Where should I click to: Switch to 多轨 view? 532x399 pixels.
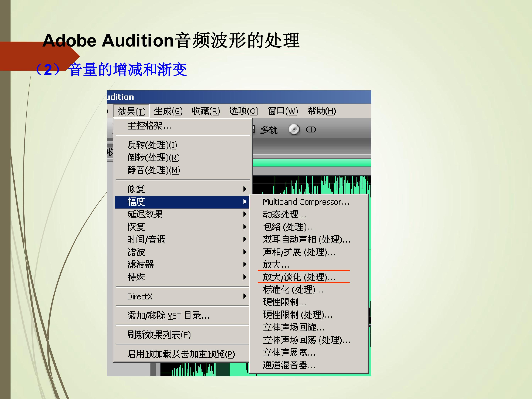(x=269, y=130)
